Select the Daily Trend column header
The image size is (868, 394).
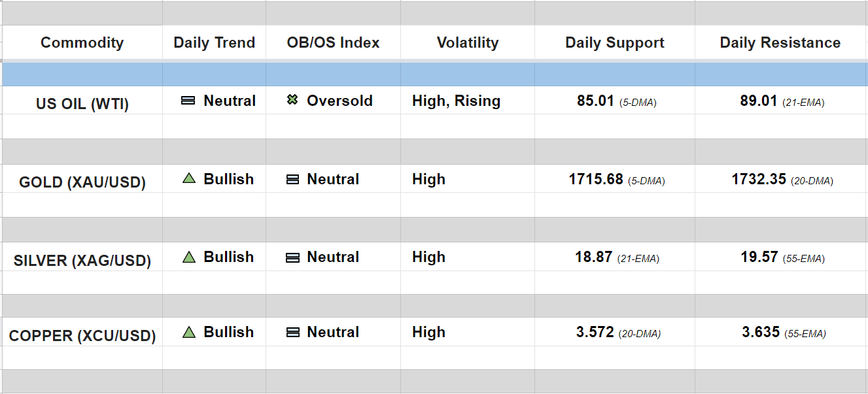point(214,43)
